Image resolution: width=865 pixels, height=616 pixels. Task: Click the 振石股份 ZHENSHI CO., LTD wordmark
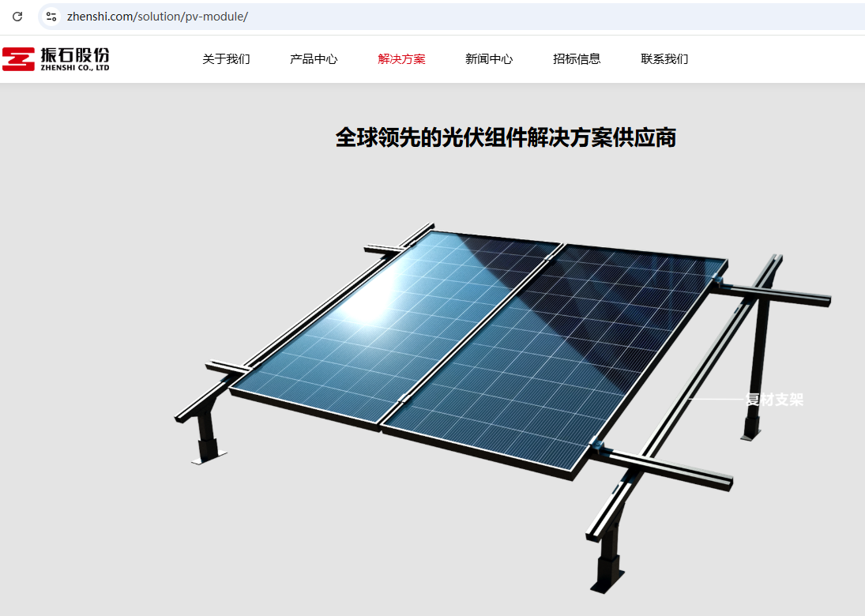click(75, 59)
